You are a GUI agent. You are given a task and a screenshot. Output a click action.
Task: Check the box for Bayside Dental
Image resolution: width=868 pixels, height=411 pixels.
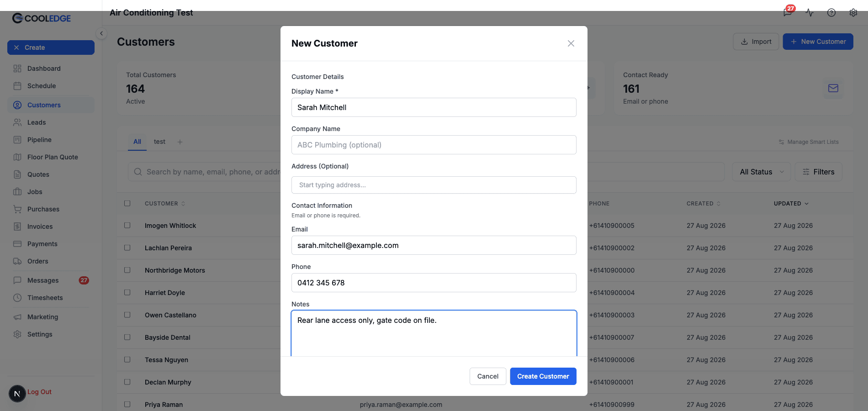[x=127, y=337]
